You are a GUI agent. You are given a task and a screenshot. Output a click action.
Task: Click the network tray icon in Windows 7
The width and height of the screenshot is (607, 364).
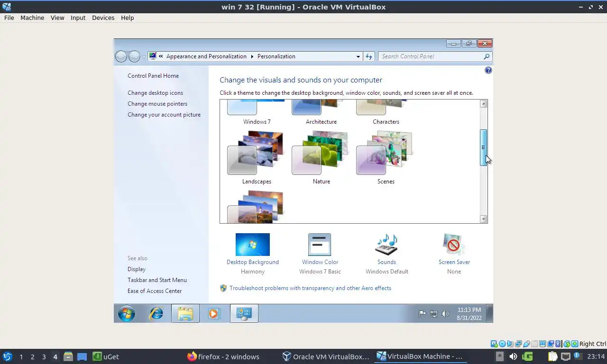(433, 314)
